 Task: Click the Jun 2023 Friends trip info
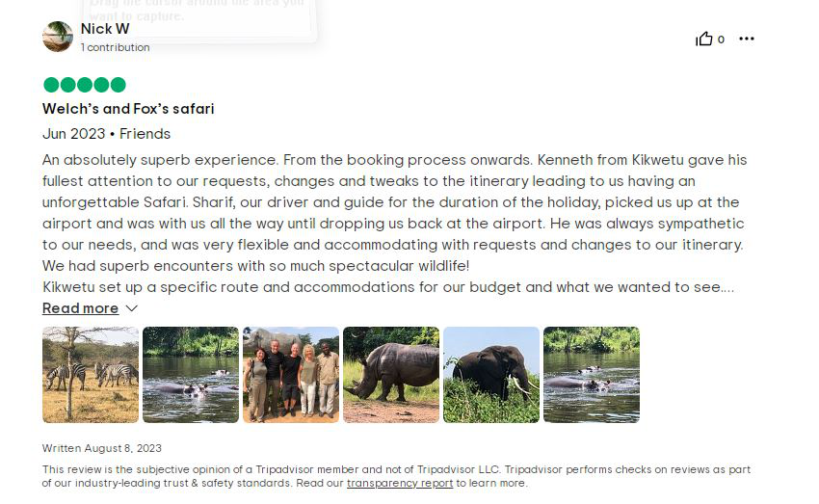coord(107,134)
